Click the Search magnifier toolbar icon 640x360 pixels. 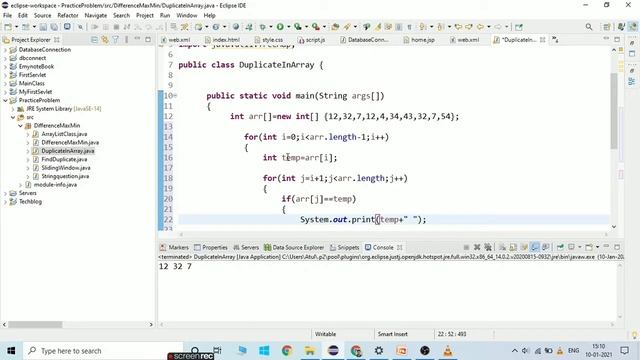point(589,27)
